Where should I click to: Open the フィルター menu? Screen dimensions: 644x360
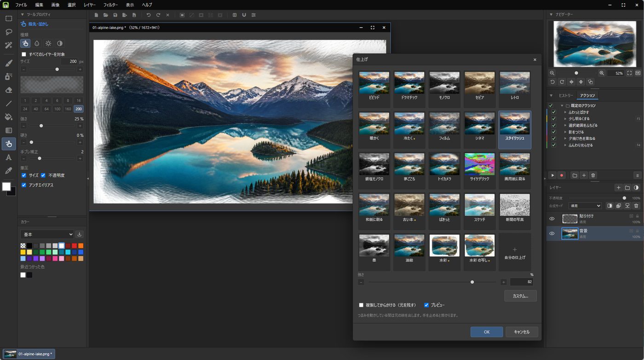(110, 5)
